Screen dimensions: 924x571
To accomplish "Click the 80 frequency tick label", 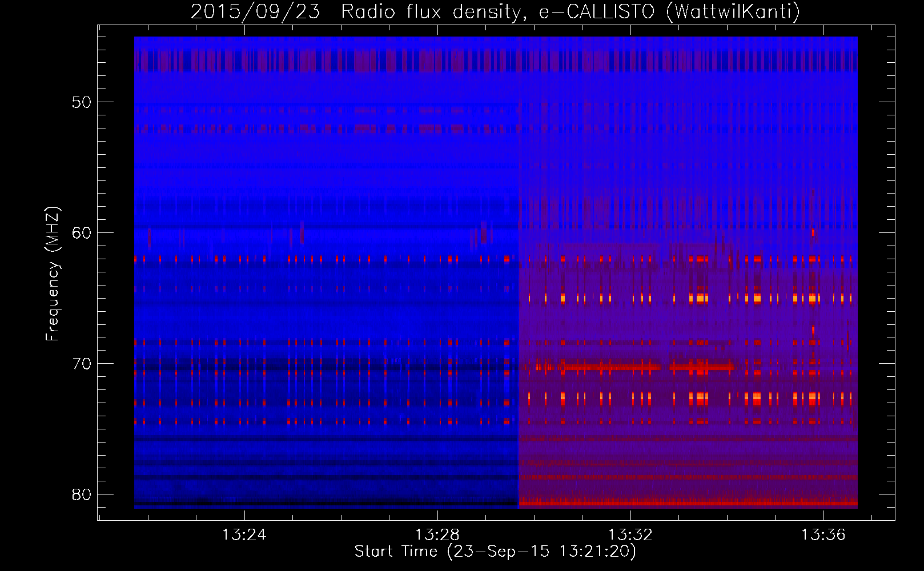I will (x=82, y=494).
